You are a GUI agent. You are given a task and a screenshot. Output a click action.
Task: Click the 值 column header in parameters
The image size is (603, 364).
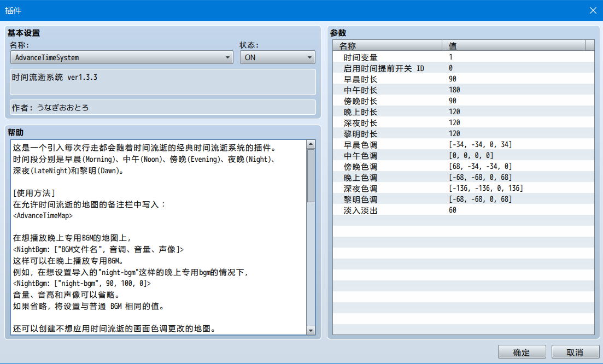coord(513,46)
